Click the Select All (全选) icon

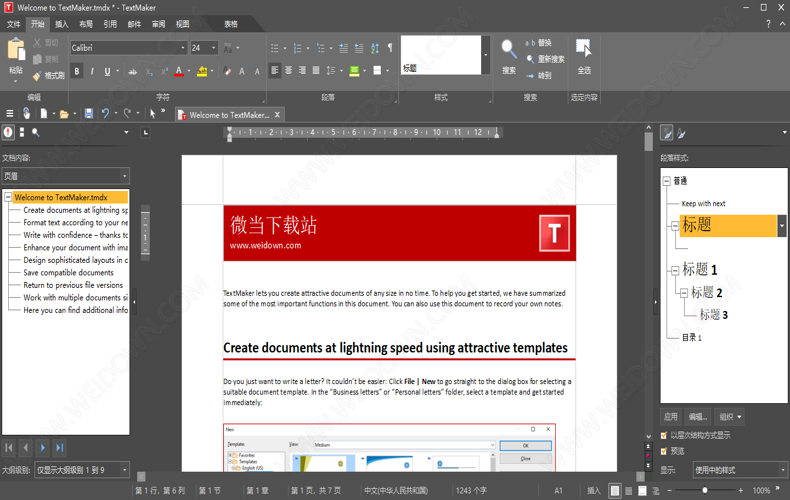click(x=584, y=50)
